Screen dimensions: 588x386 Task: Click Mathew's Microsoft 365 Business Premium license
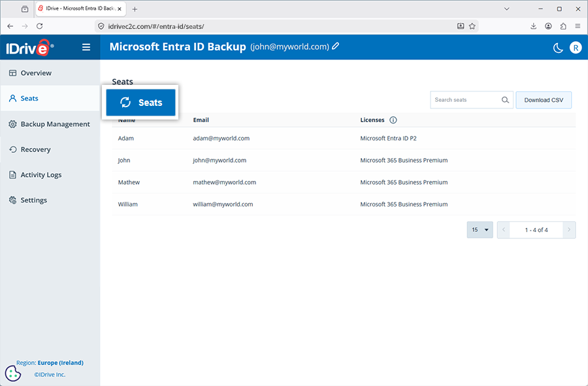[404, 182]
